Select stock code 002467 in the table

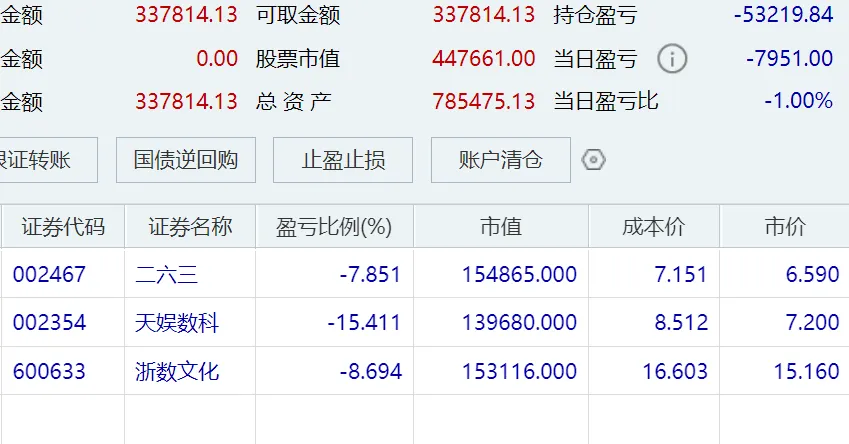[49, 274]
